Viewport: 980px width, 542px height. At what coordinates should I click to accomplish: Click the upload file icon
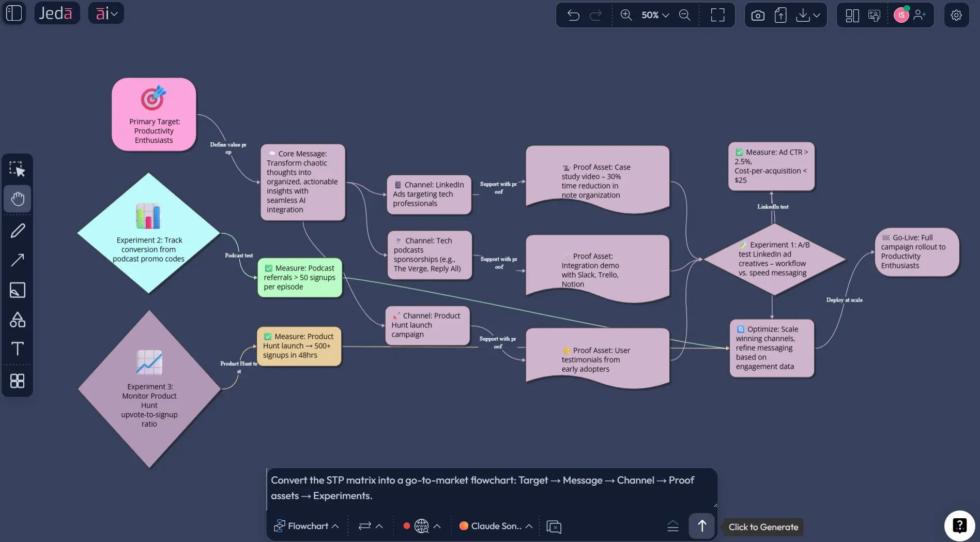pos(780,15)
